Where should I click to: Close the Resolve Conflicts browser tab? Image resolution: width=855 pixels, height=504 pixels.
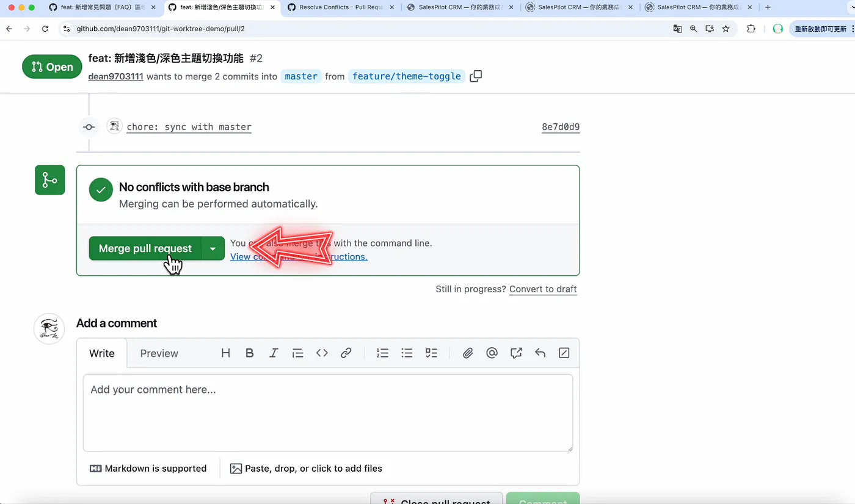pos(391,7)
